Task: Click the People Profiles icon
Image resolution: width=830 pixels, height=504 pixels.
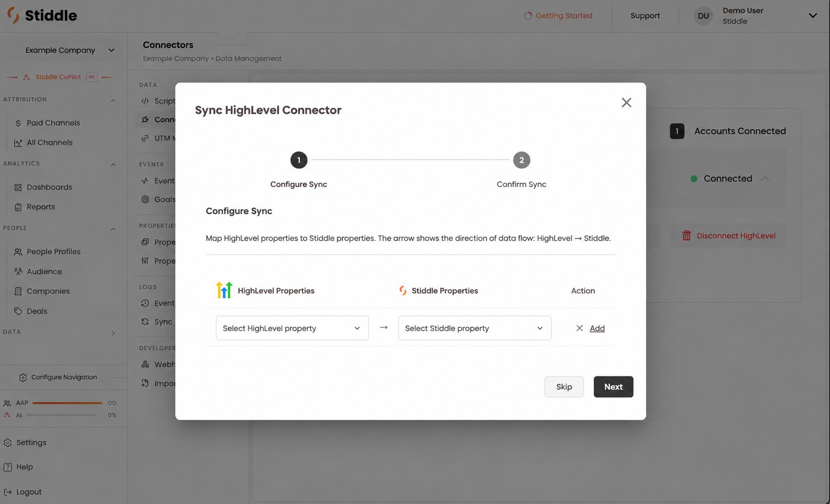Action: coord(18,251)
